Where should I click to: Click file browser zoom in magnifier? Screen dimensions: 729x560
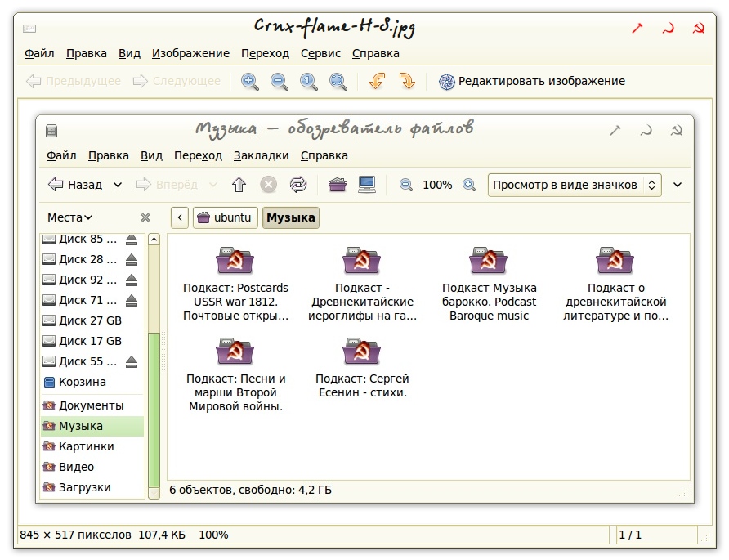point(469,185)
